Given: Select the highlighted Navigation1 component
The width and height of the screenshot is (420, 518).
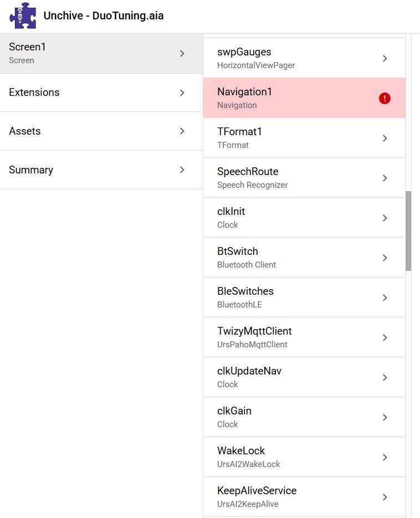Looking at the screenshot, I should [244, 98].
